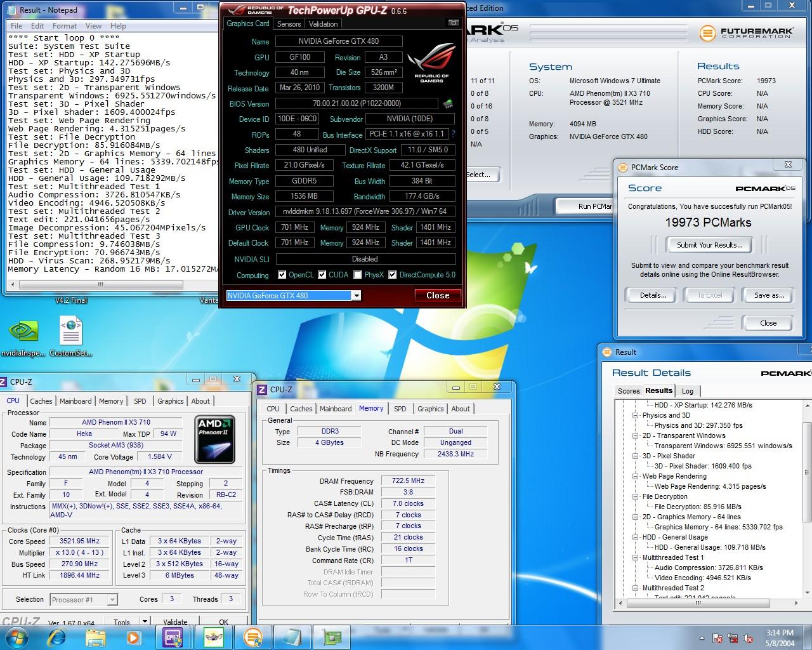
Task: Collapse the Physics and 3D tree node
Action: (x=636, y=415)
